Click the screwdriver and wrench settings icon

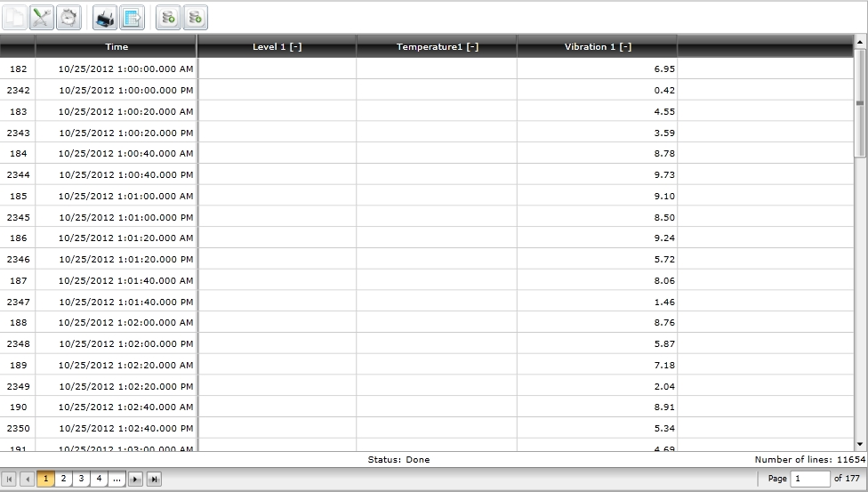point(42,17)
